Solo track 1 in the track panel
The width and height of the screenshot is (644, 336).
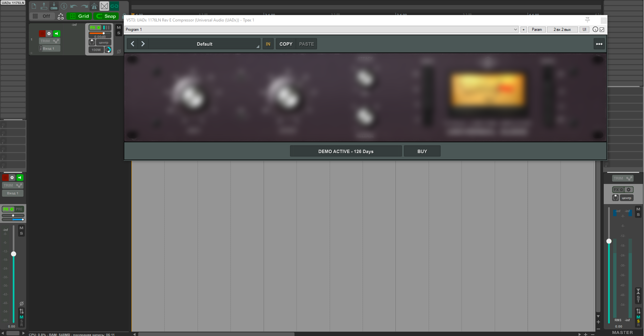tap(119, 33)
